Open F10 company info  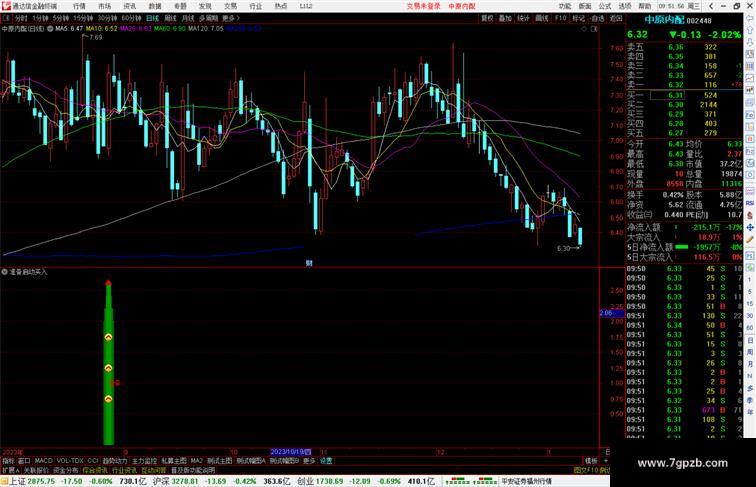(x=560, y=18)
